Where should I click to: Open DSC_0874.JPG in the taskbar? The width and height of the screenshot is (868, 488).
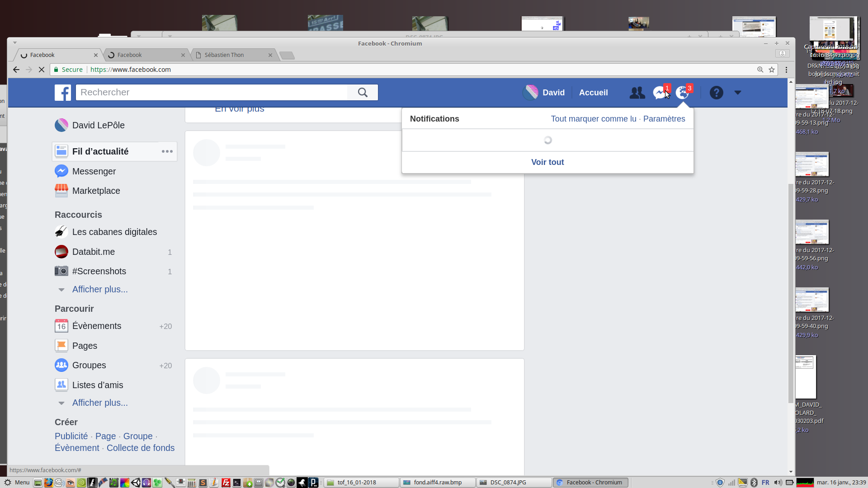[x=514, y=483]
